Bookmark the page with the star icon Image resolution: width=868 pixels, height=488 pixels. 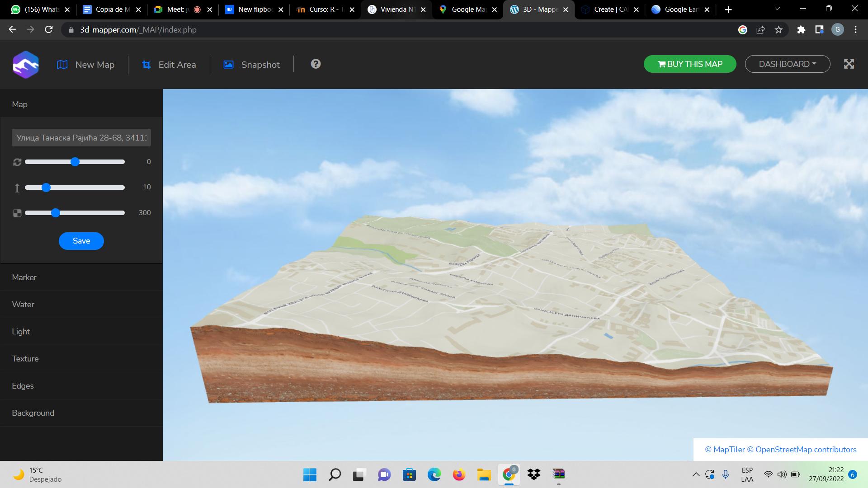[x=778, y=30]
